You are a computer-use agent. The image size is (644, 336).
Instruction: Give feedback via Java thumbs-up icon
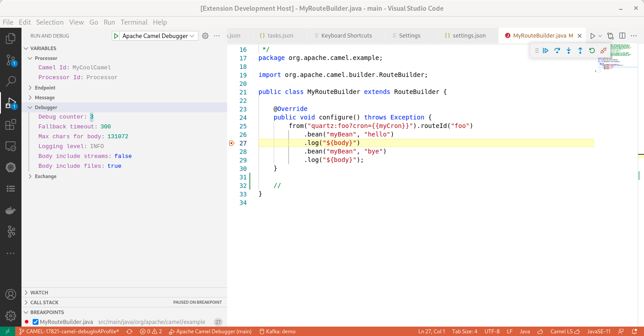pos(540,331)
